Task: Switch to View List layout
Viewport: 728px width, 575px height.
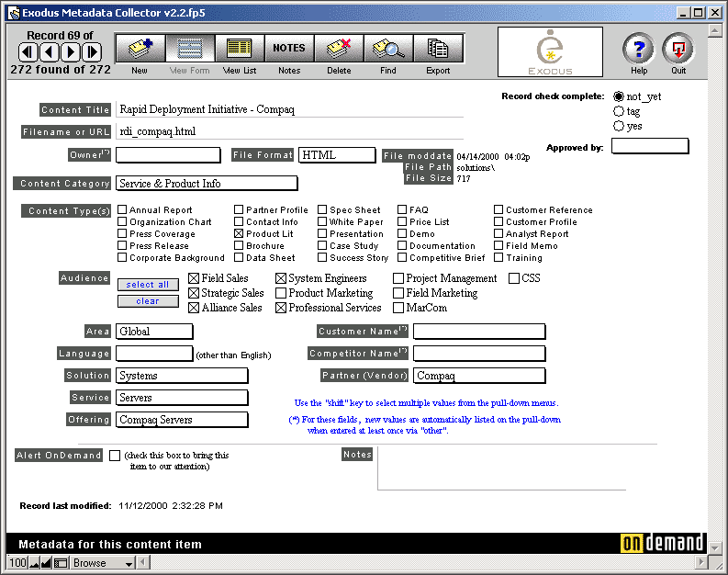Action: click(240, 49)
